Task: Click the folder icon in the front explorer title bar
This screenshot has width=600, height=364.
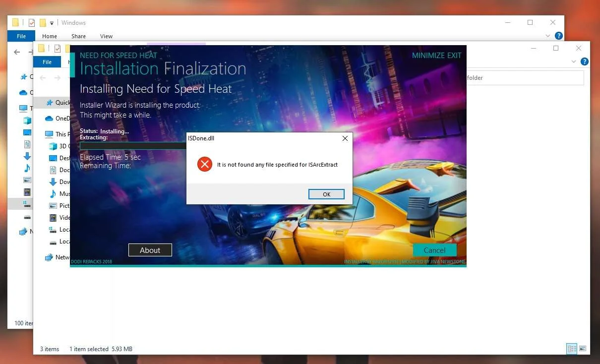Action: [x=42, y=48]
